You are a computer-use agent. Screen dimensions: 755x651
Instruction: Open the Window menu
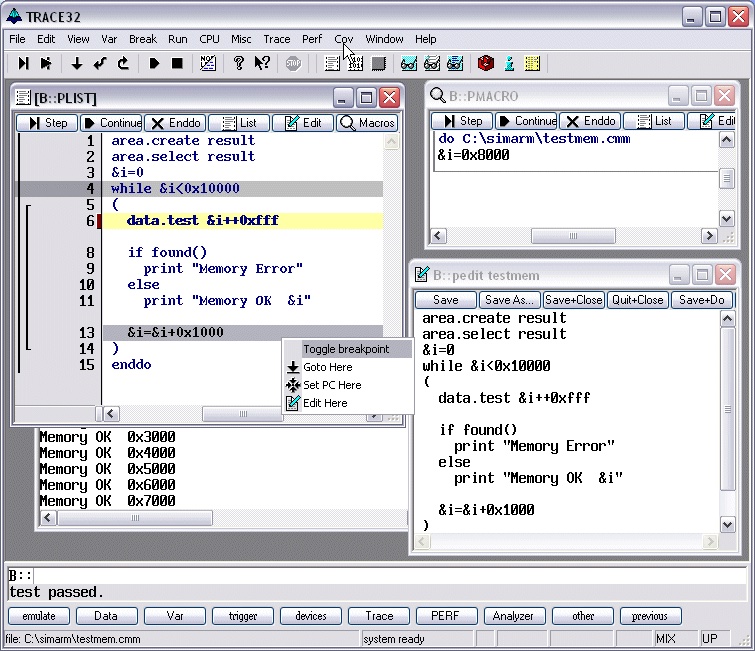[x=384, y=39]
